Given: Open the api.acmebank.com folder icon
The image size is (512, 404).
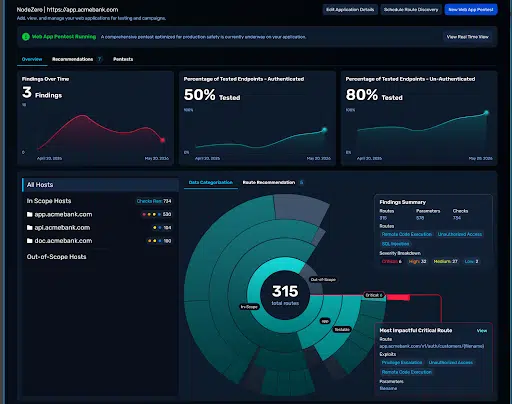Looking at the screenshot, I should pyautogui.click(x=30, y=228).
